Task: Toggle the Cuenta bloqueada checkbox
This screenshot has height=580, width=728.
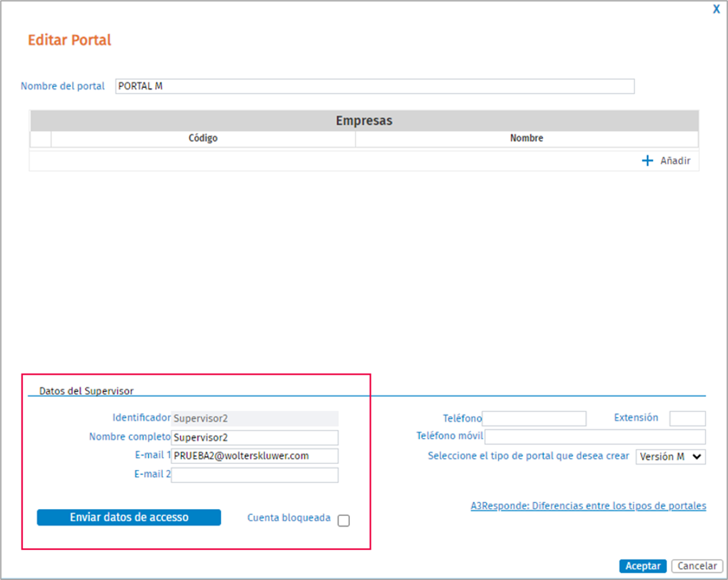Action: click(x=343, y=521)
